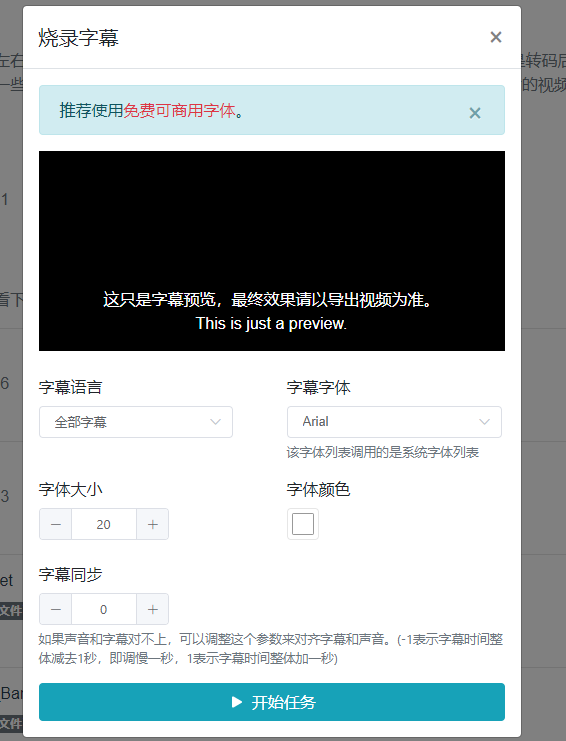The height and width of the screenshot is (741, 566).
Task: Decrease 字幕同步 with the minus button
Action: pos(55,609)
